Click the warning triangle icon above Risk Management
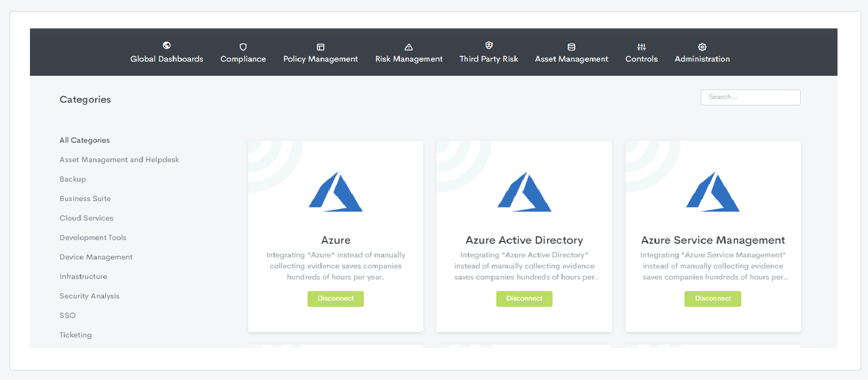Image resolution: width=868 pixels, height=380 pixels. (x=409, y=47)
